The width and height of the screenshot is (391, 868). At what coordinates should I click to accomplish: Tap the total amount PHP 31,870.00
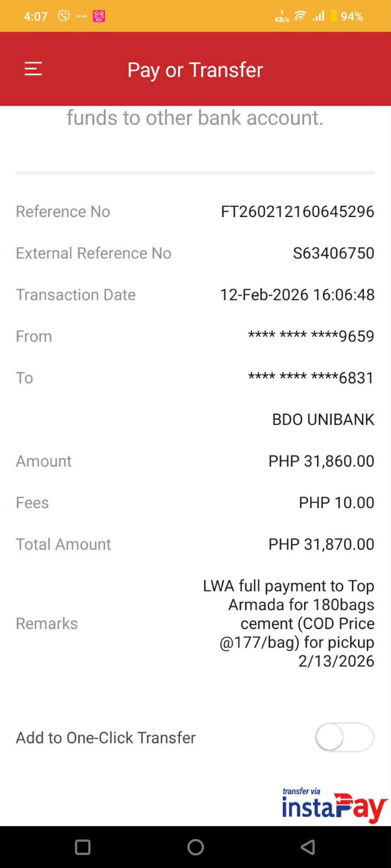pyautogui.click(x=321, y=544)
